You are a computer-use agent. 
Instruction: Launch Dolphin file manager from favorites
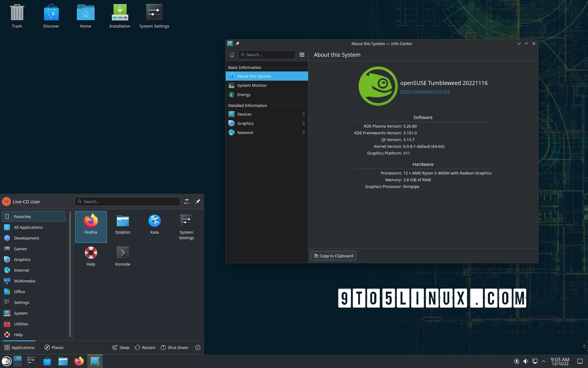(x=123, y=224)
